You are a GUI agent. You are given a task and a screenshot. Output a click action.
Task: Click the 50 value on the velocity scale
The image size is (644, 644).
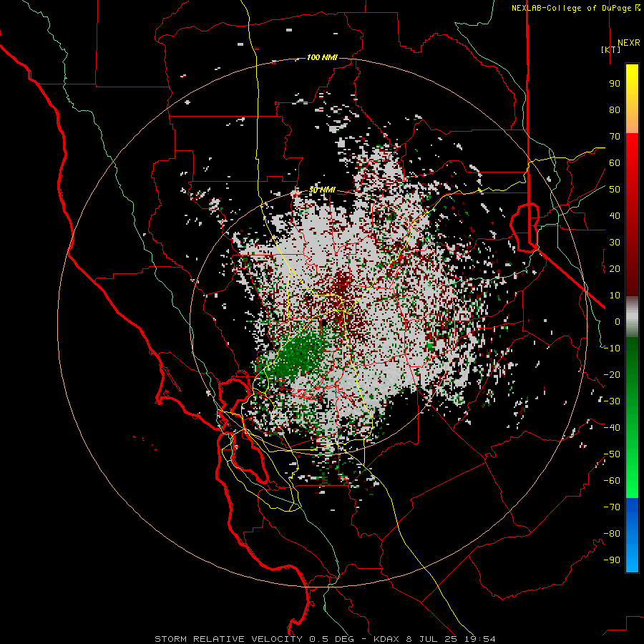tap(615, 190)
